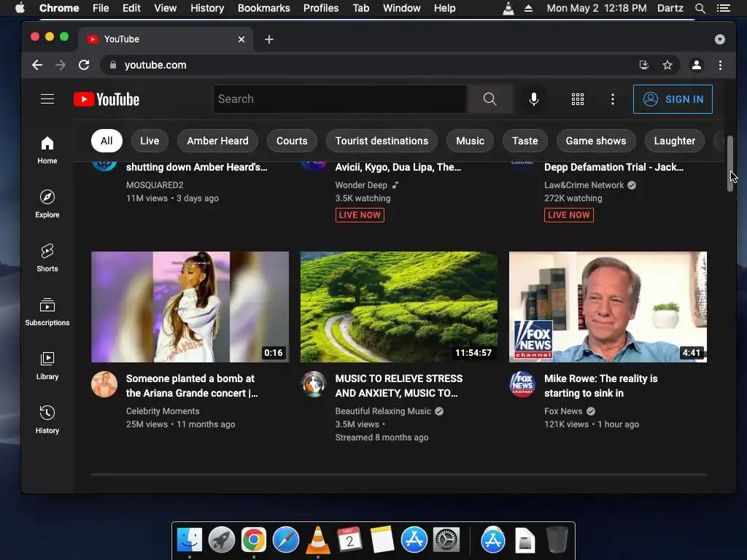This screenshot has height=560, width=747.
Task: Open the Wonder Deep channel link
Action: pos(361,185)
